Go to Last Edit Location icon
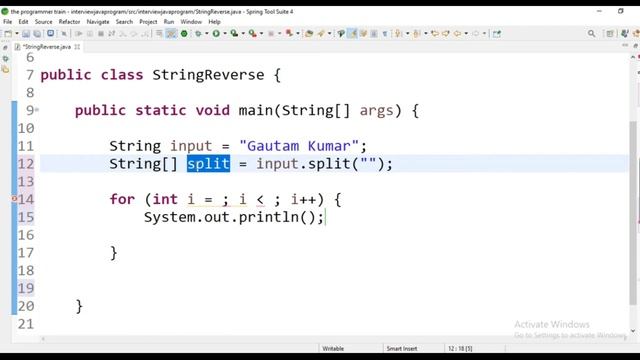The height and width of the screenshot is (360, 640). coord(435,33)
